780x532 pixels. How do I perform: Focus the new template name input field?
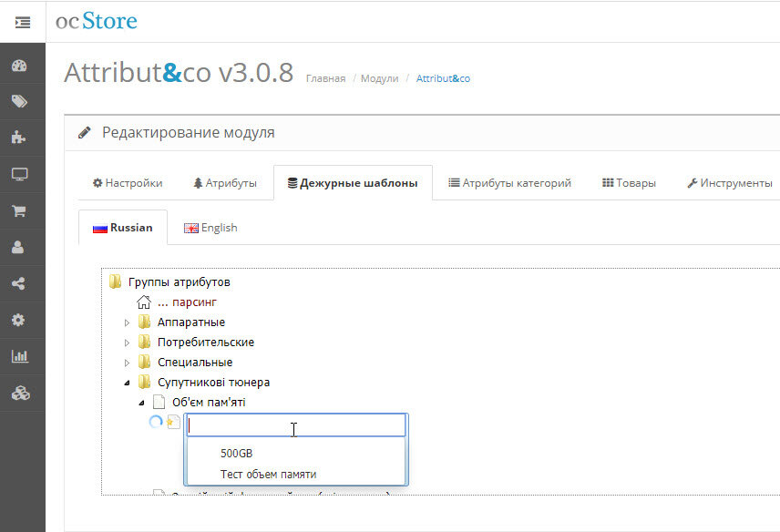(x=296, y=425)
